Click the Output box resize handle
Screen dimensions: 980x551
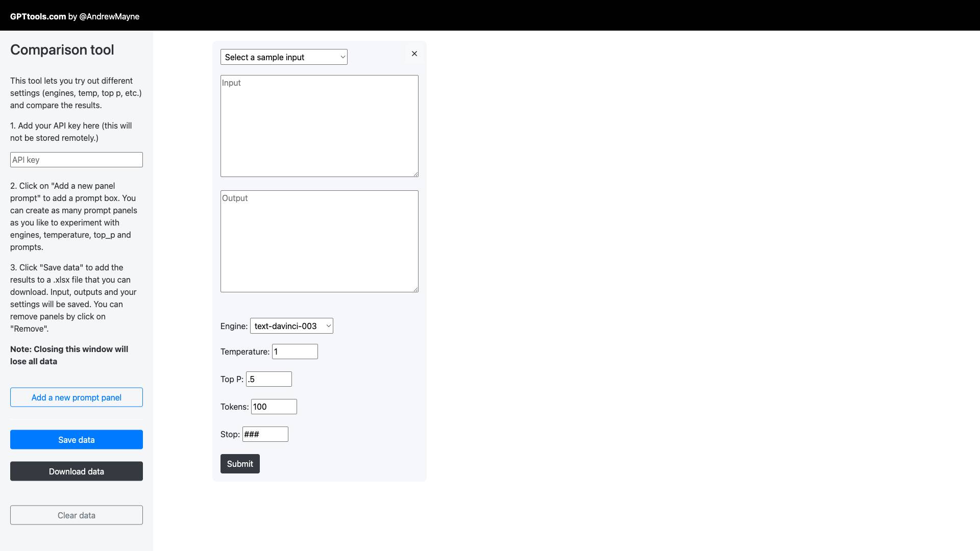[416, 290]
